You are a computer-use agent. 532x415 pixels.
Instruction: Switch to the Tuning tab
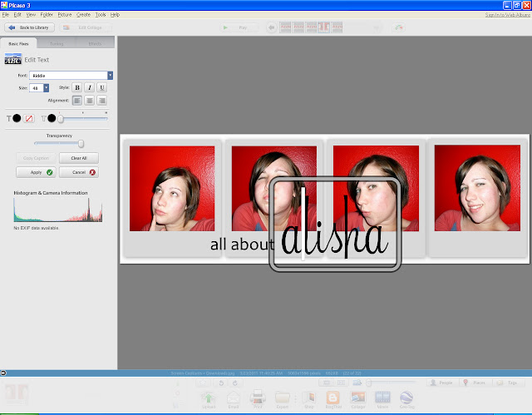[57, 43]
